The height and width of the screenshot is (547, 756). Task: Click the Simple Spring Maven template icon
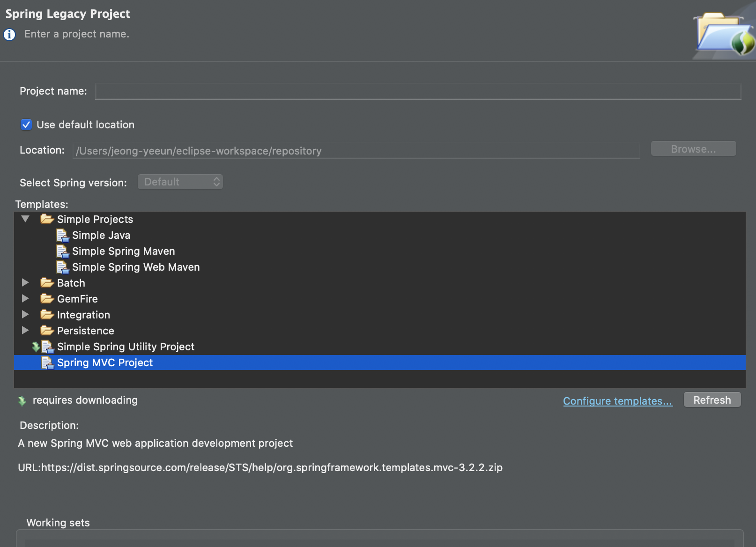pyautogui.click(x=62, y=251)
